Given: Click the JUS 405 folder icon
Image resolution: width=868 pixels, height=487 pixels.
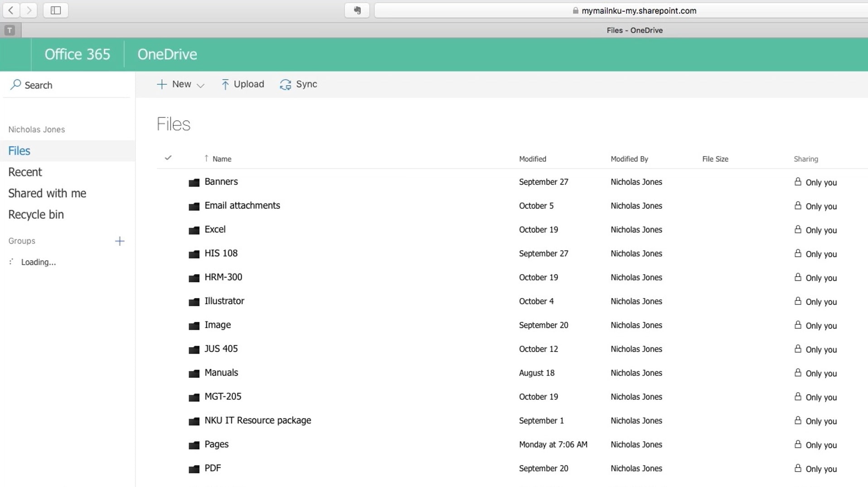Looking at the screenshot, I should tap(194, 349).
